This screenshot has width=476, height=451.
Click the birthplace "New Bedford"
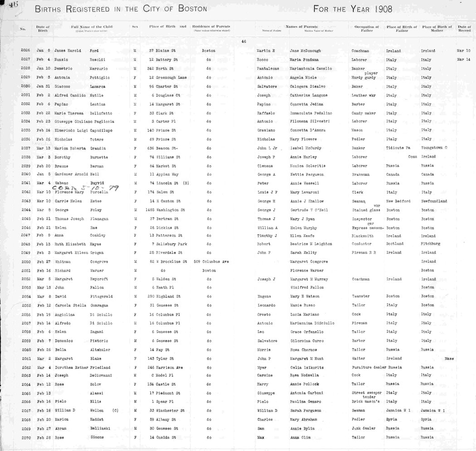[x=398, y=201]
